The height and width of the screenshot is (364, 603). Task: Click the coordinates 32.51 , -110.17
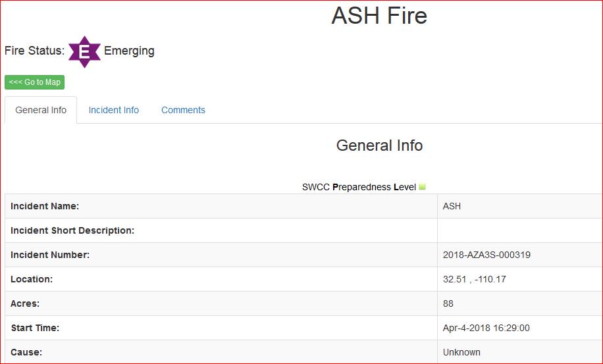pyautogui.click(x=474, y=279)
